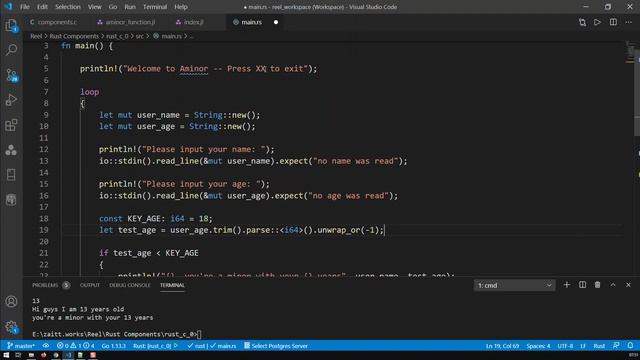This screenshot has height=360, width=640.
Task: Open the Accounts menu icon
Action: [11, 302]
